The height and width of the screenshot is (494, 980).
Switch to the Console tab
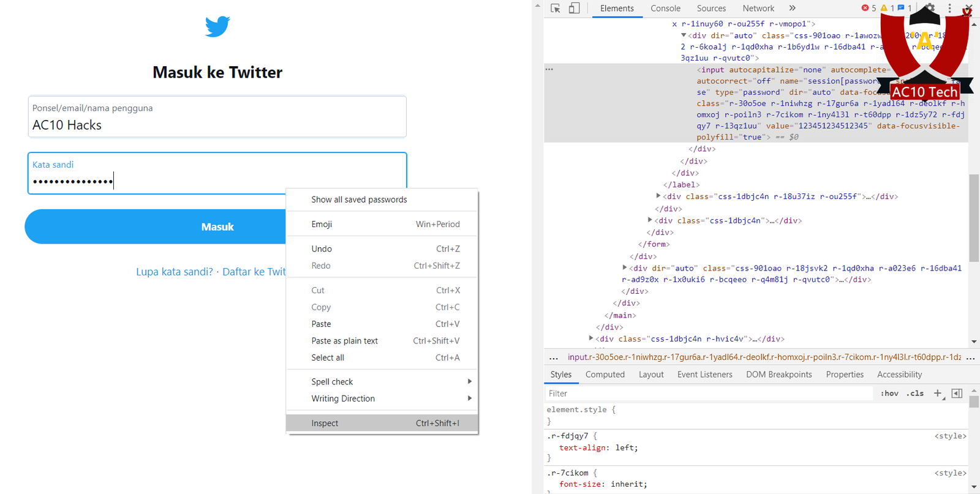point(665,9)
